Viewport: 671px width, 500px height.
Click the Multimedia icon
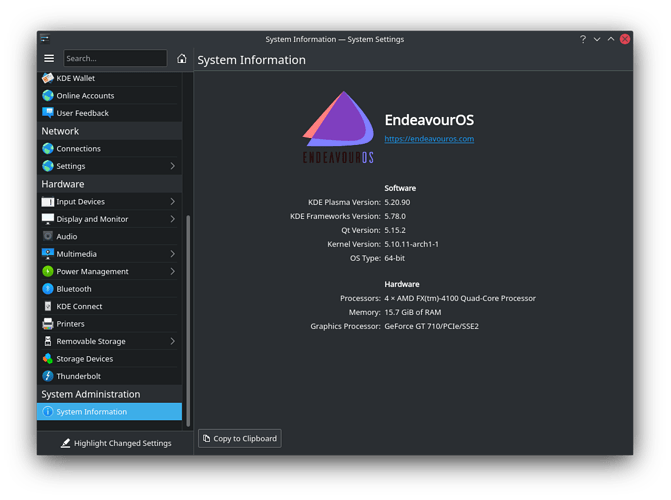point(48,254)
